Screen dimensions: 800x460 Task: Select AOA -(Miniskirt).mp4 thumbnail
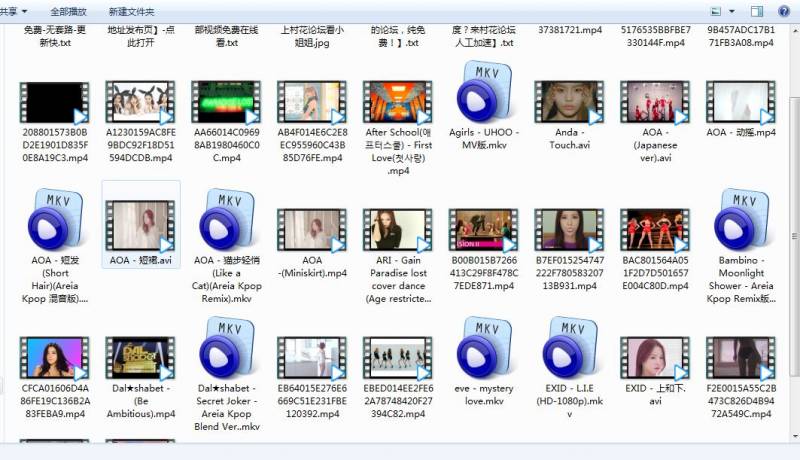[312, 231]
